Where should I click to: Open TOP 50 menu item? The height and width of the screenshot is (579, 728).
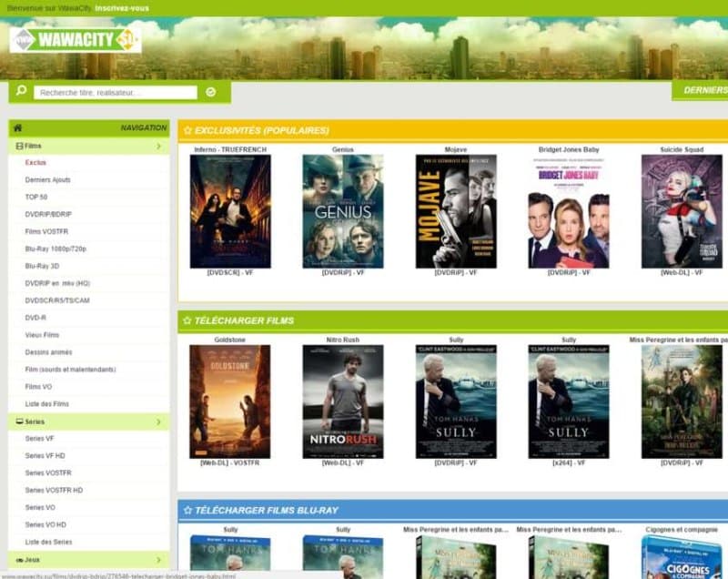36,197
